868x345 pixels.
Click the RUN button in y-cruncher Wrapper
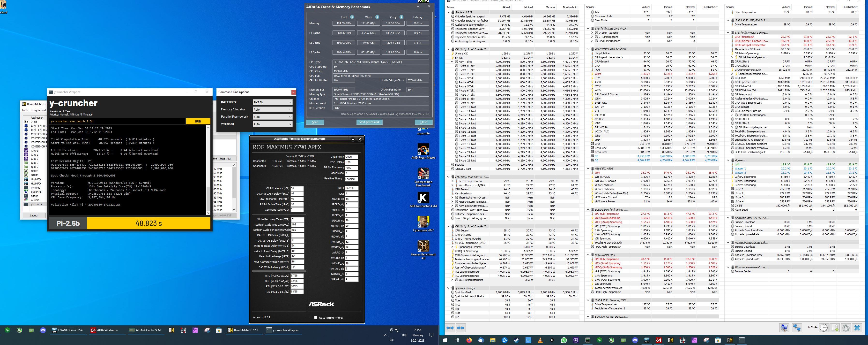pyautogui.click(x=198, y=121)
